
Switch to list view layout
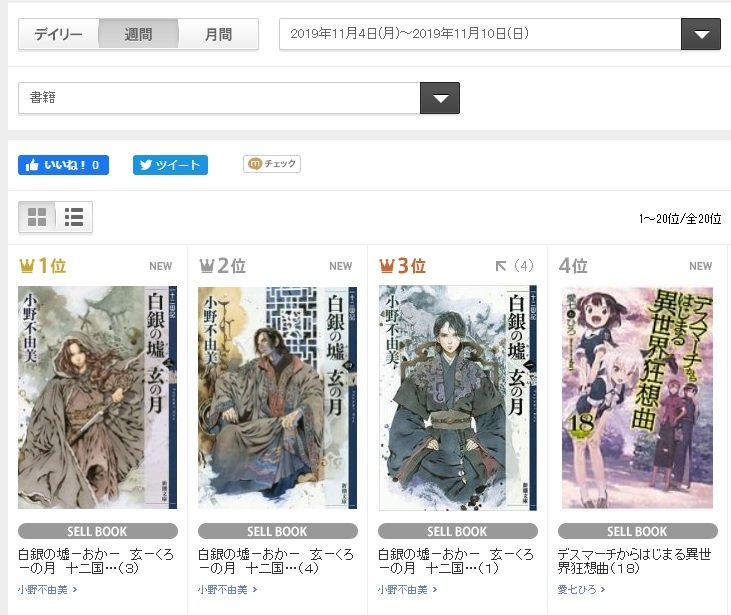coord(74,217)
